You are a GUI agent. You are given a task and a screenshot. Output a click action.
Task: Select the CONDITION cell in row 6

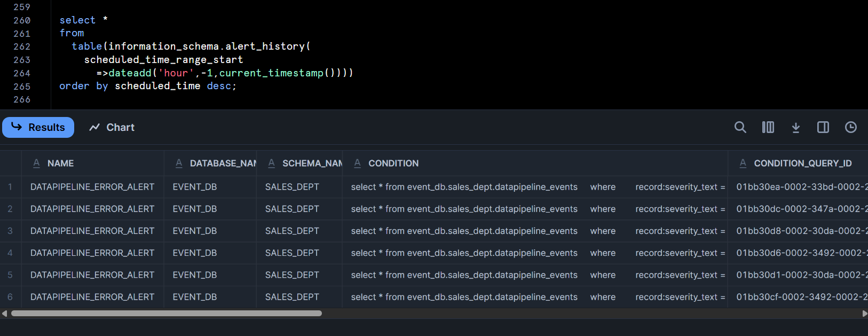(x=535, y=296)
